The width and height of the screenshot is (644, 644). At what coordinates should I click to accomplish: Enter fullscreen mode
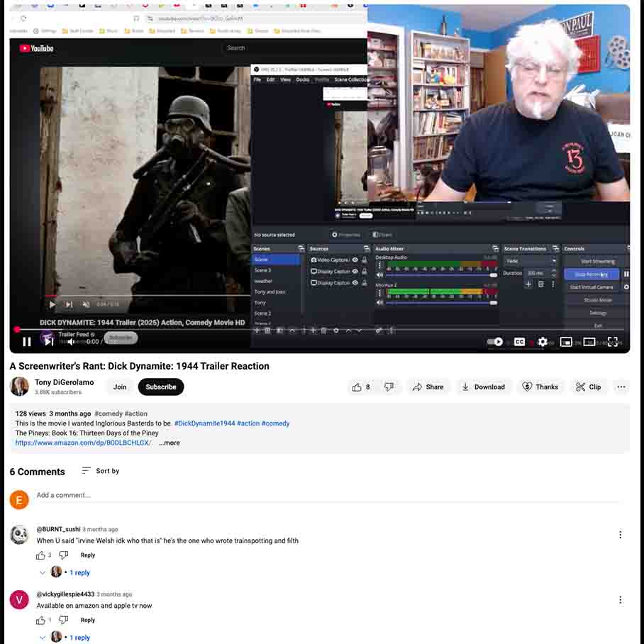tap(612, 342)
